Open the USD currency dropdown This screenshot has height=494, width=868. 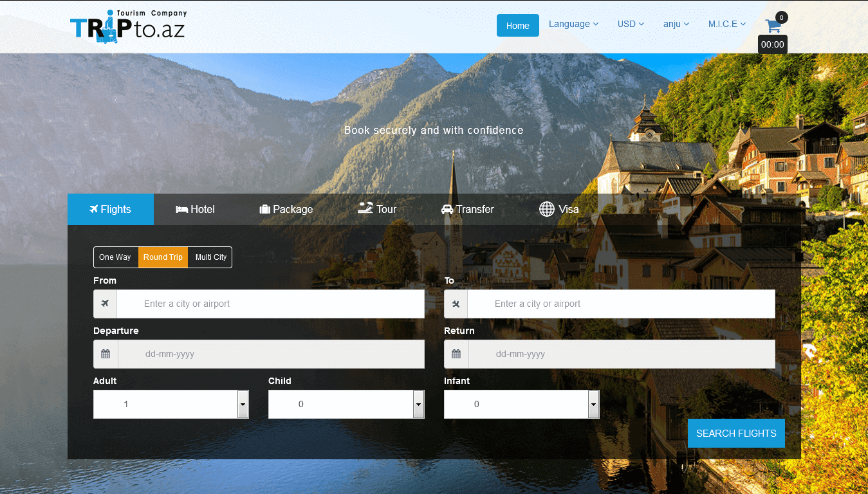pos(631,24)
